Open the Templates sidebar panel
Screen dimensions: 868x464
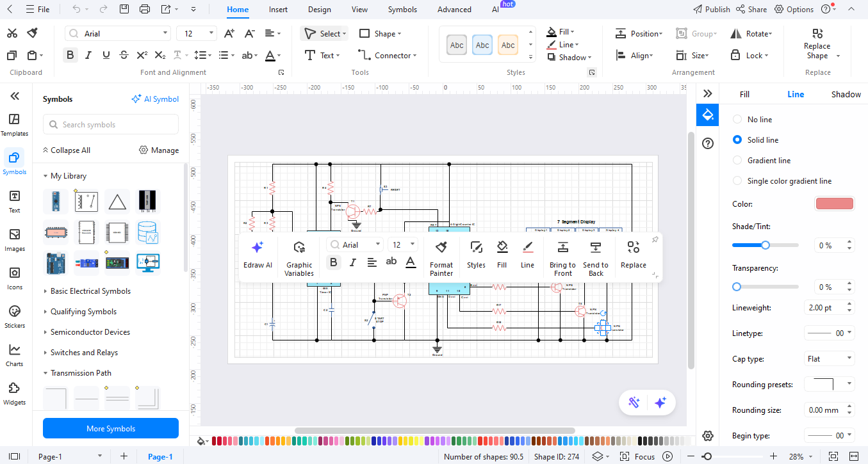click(x=14, y=124)
